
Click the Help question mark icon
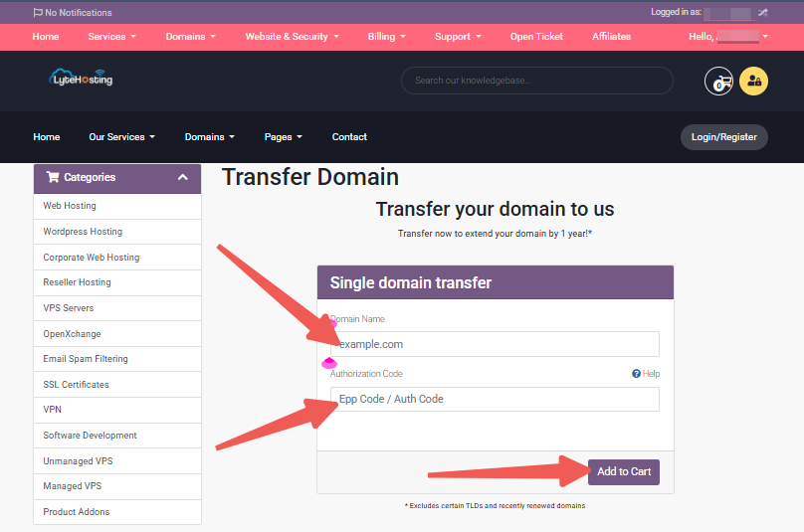[636, 374]
